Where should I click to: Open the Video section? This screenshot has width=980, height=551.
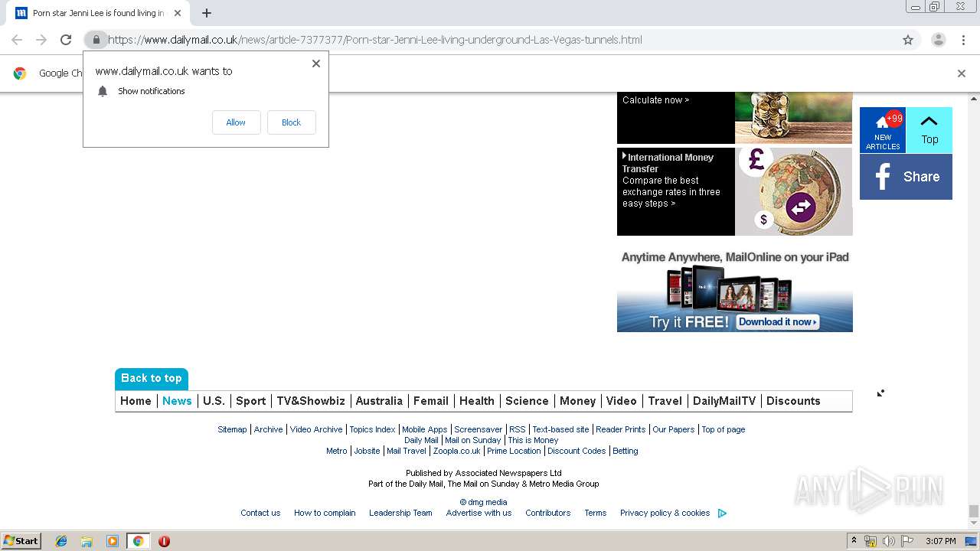click(622, 401)
